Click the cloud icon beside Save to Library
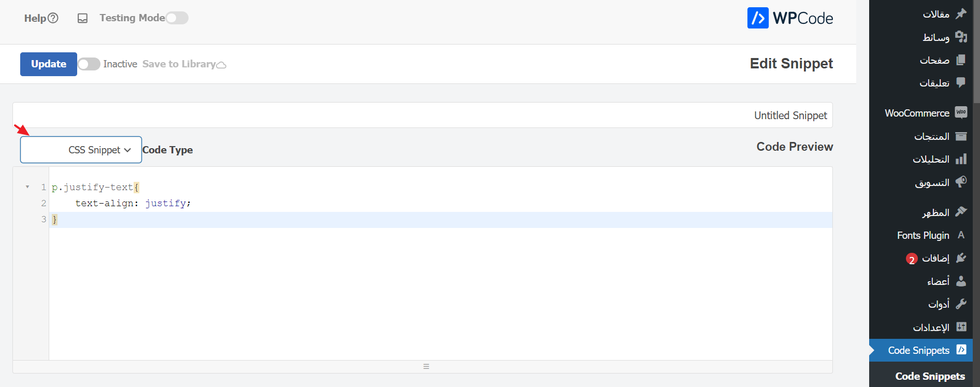 221,65
